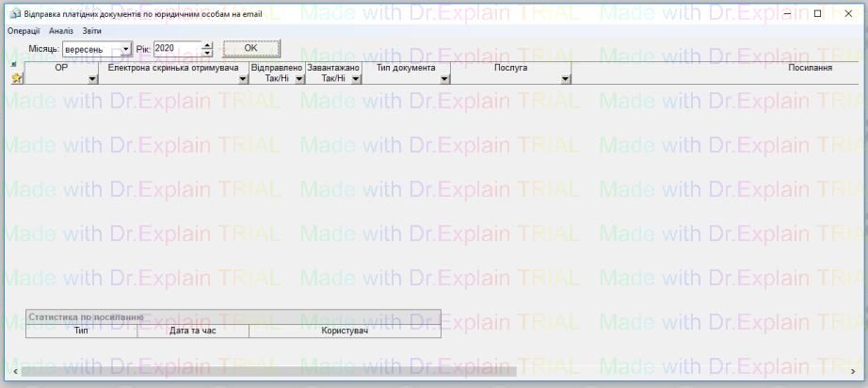Open the Операції menu

24,30
